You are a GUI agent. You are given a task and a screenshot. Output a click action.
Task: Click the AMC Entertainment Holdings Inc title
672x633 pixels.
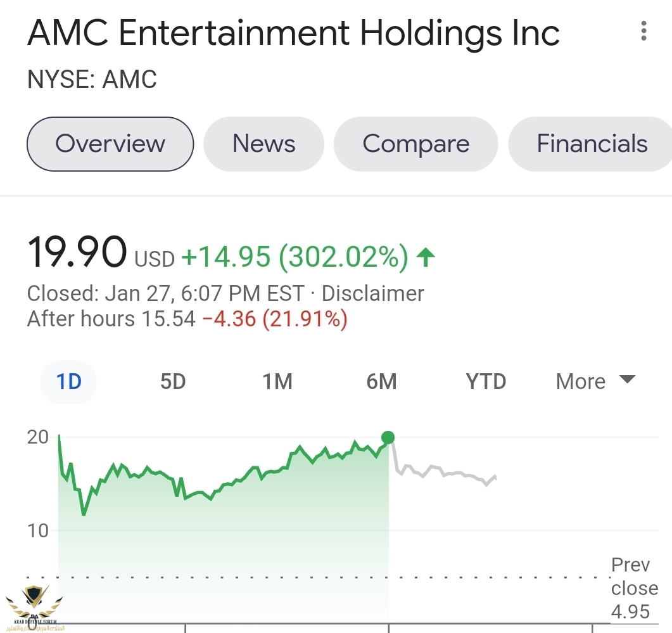293,33
